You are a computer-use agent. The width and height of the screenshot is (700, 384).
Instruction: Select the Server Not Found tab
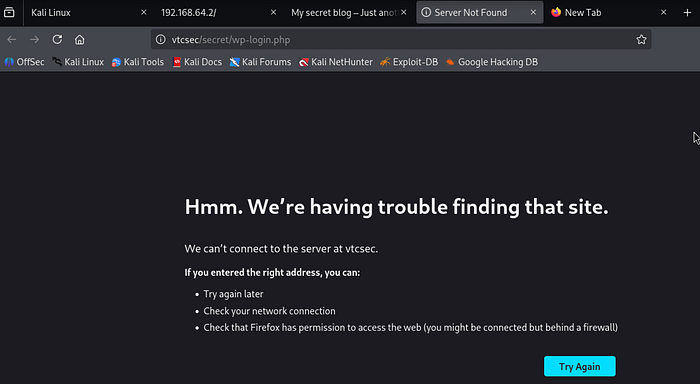[x=480, y=13]
